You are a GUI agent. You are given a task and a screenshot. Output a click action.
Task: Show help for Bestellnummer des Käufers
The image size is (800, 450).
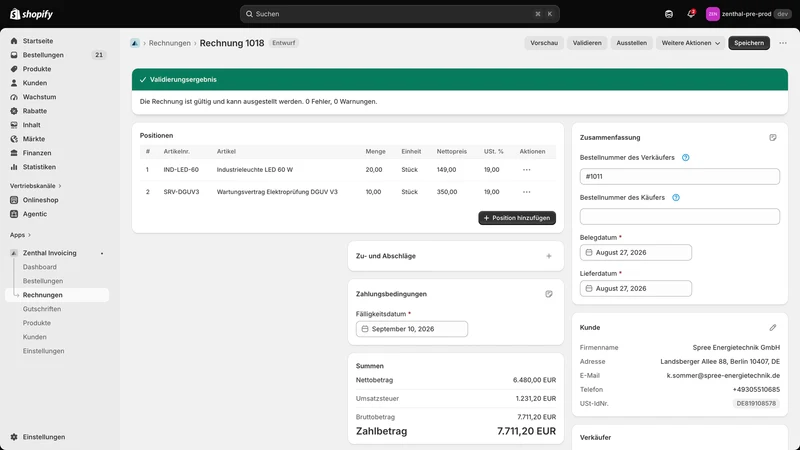[676, 197]
